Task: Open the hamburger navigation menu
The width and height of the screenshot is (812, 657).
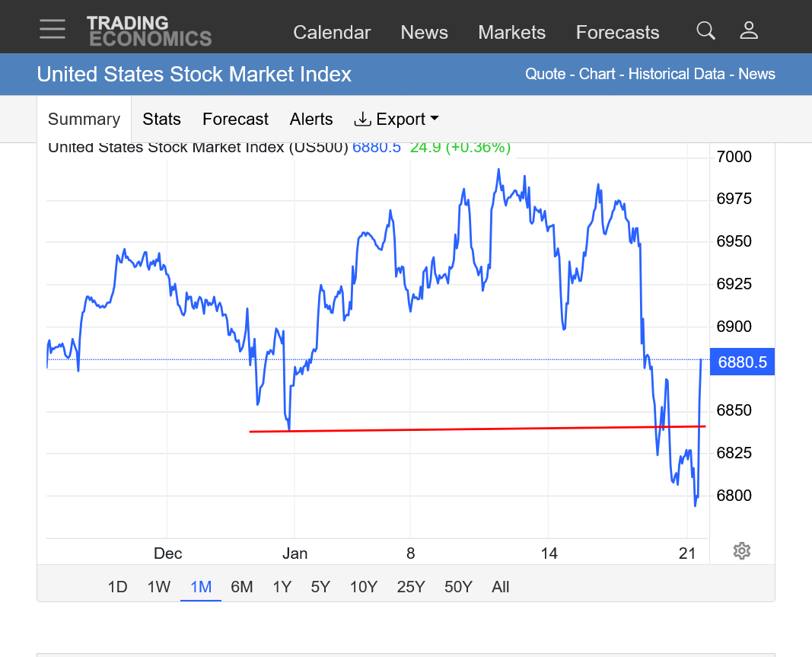Action: tap(53, 30)
